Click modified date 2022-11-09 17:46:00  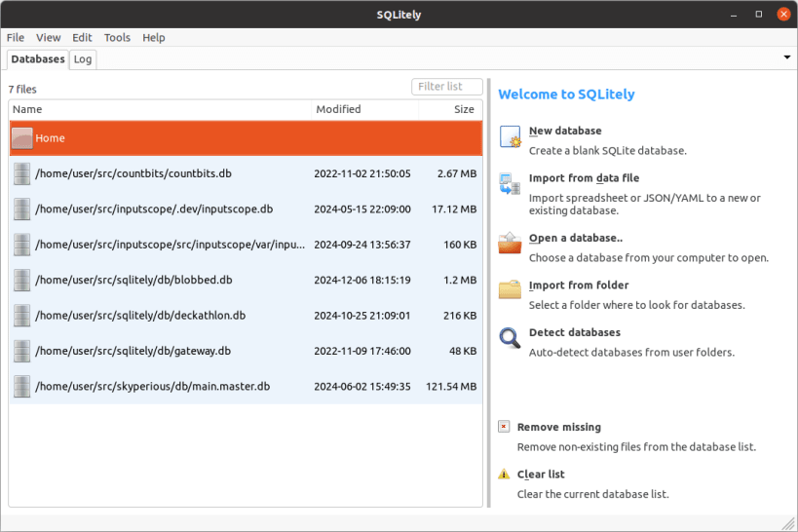pos(361,351)
